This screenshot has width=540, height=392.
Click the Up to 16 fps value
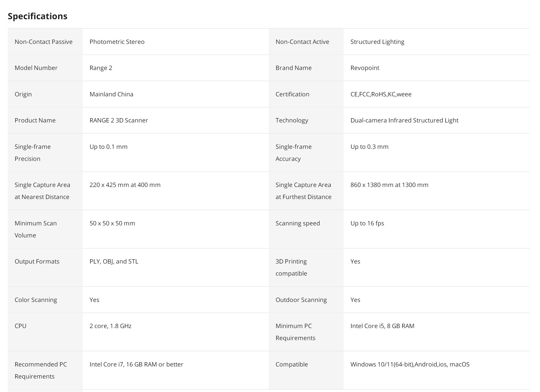(x=367, y=223)
